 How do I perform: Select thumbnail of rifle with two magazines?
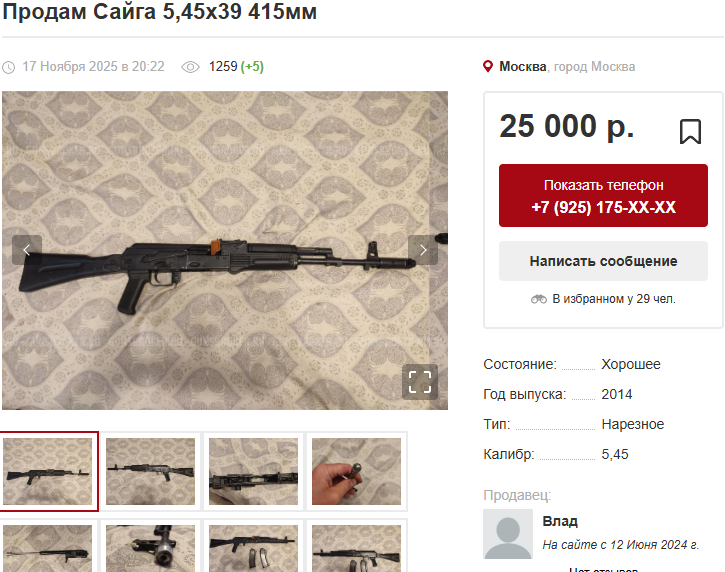pyautogui.click(x=253, y=548)
